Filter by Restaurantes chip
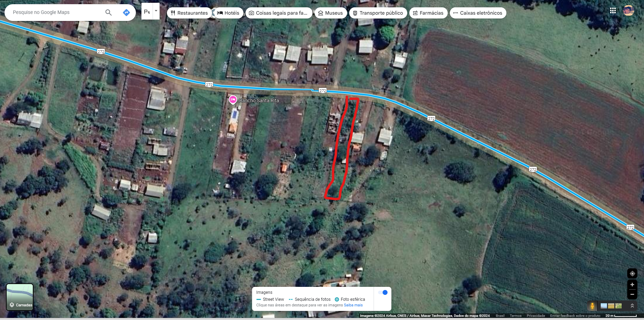 (189, 13)
